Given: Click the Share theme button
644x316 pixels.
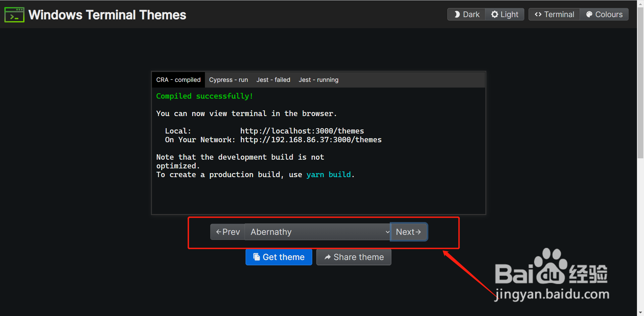Looking at the screenshot, I should 354,257.
